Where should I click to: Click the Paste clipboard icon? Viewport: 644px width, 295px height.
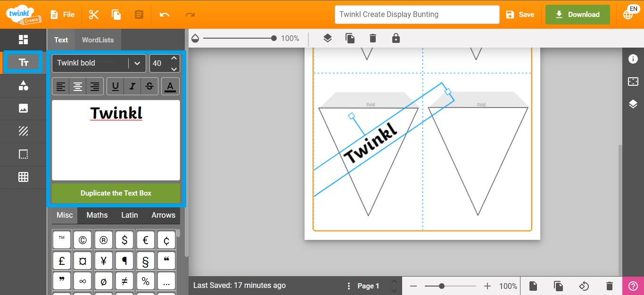[x=139, y=15]
